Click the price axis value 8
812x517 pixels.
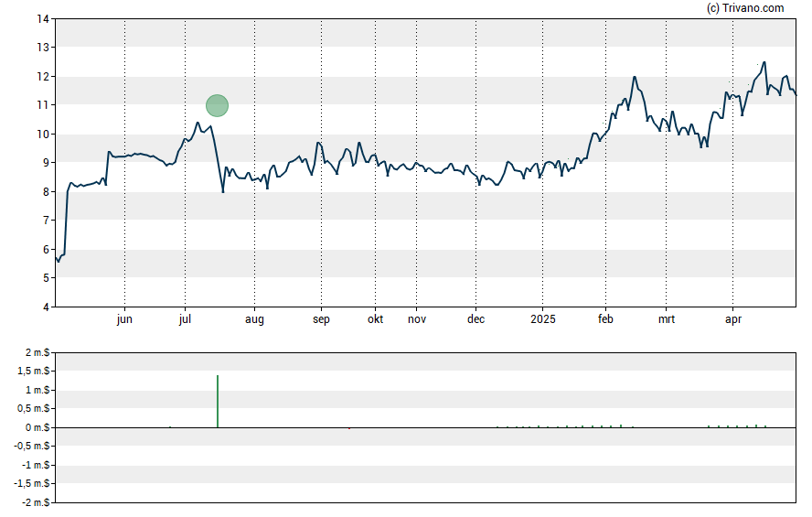coord(46,191)
